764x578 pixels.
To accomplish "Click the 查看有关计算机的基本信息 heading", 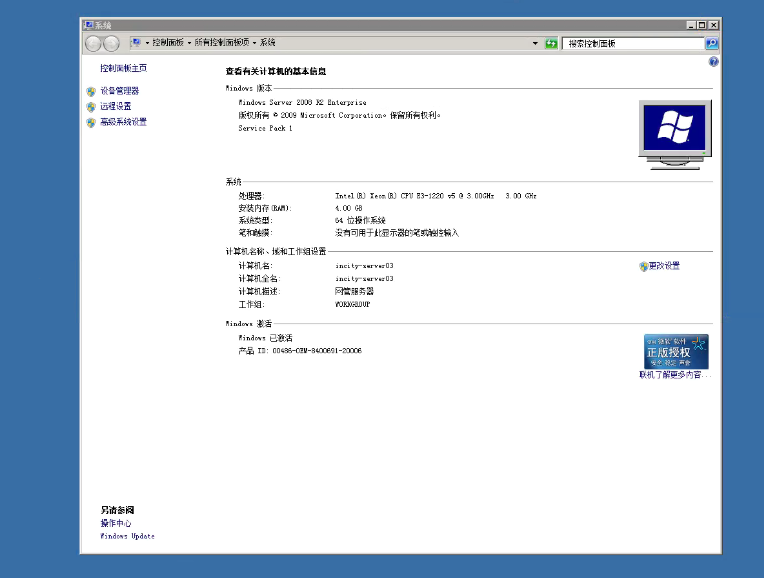I will 276,71.
